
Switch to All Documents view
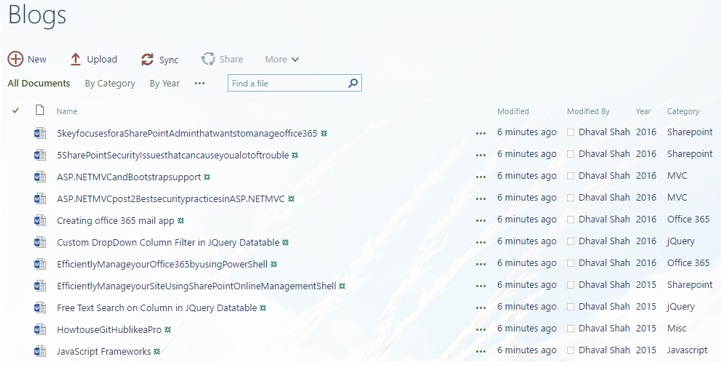point(39,83)
